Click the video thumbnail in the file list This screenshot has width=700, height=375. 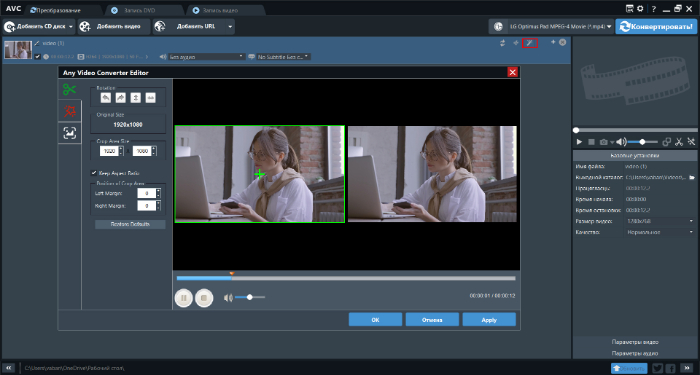[18, 50]
